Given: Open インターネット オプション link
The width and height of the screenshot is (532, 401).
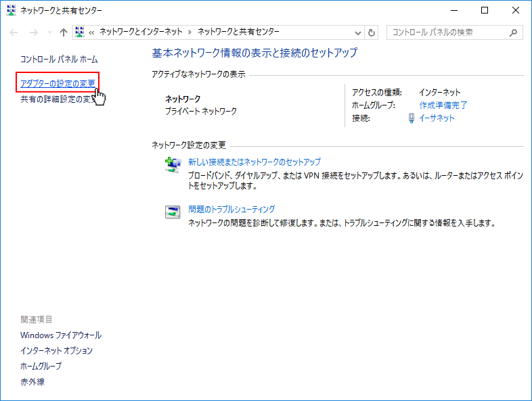Looking at the screenshot, I should click(x=56, y=350).
